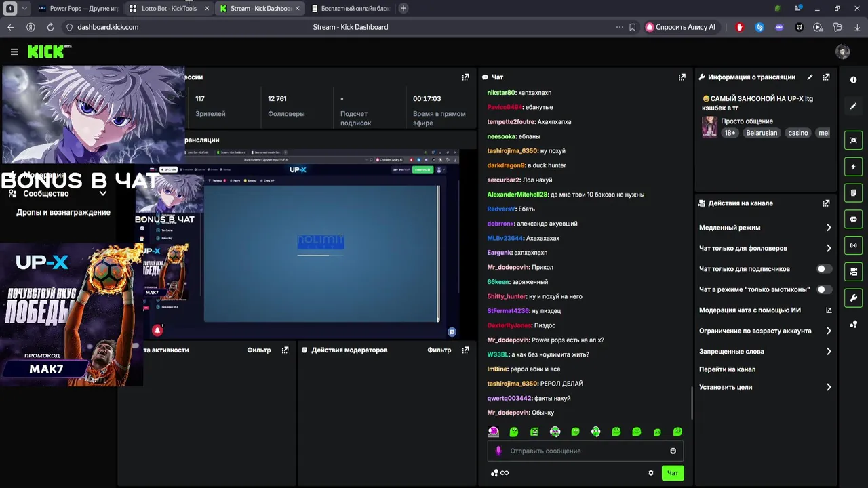Open AI chat moderation external link

(x=829, y=310)
